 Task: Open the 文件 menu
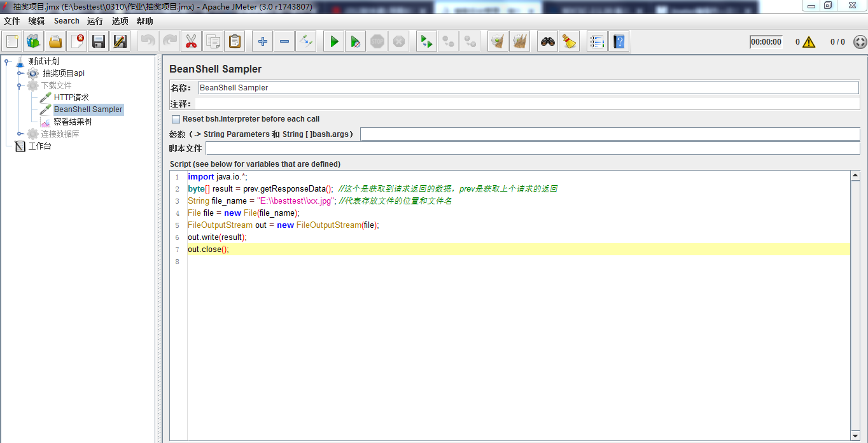11,21
